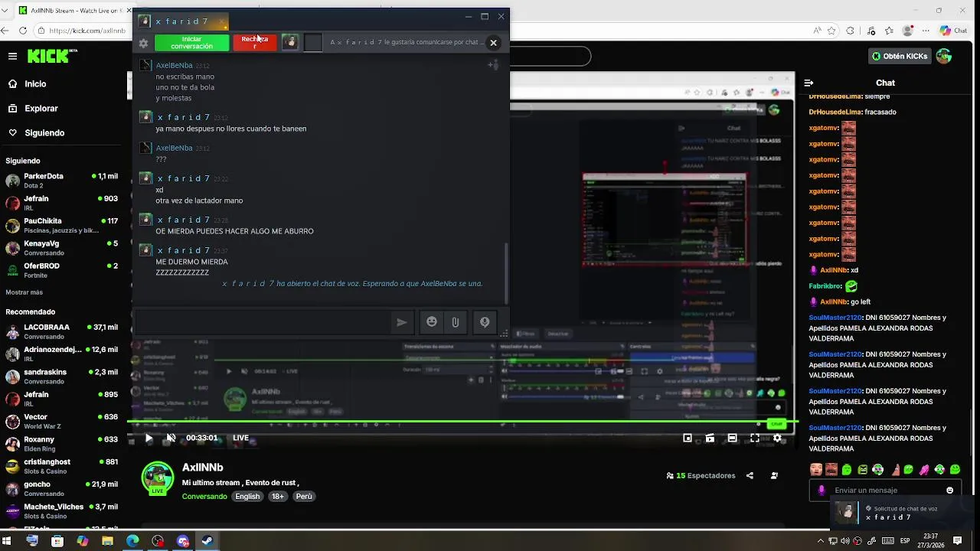Screen dimensions: 980x551
Task: Open system volume tray icon
Action: (844, 541)
